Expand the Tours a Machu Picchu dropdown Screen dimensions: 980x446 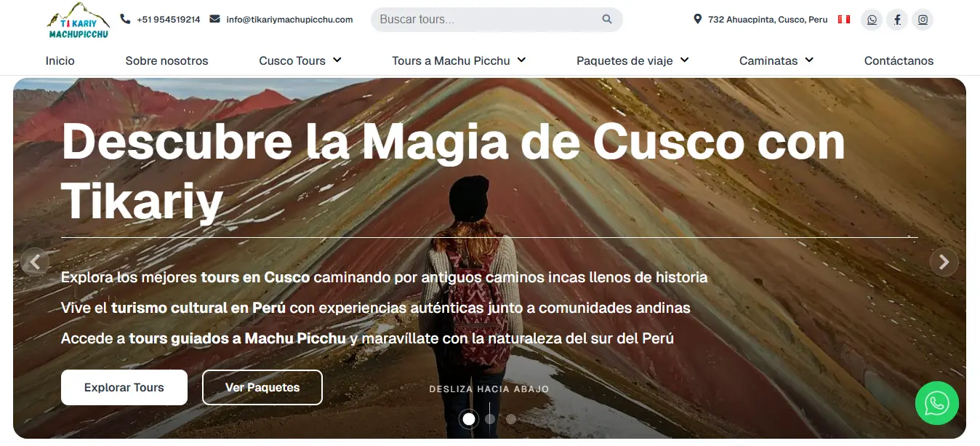[459, 60]
